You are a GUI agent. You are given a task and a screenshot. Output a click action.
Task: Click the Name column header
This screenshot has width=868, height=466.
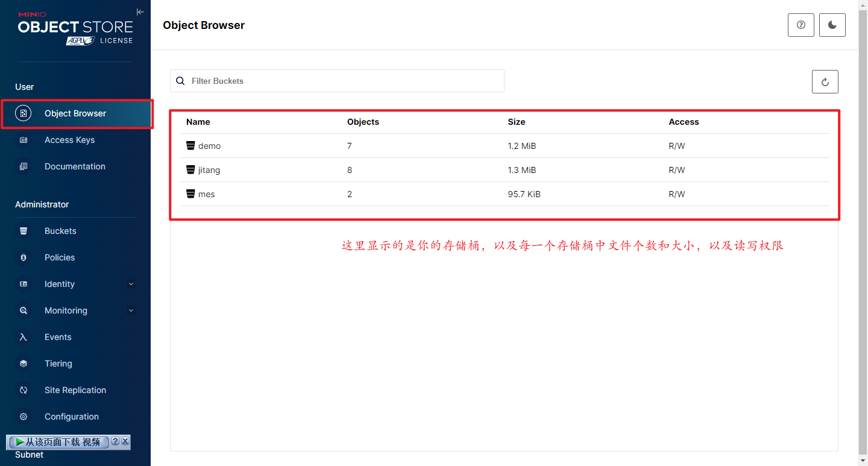(x=198, y=122)
